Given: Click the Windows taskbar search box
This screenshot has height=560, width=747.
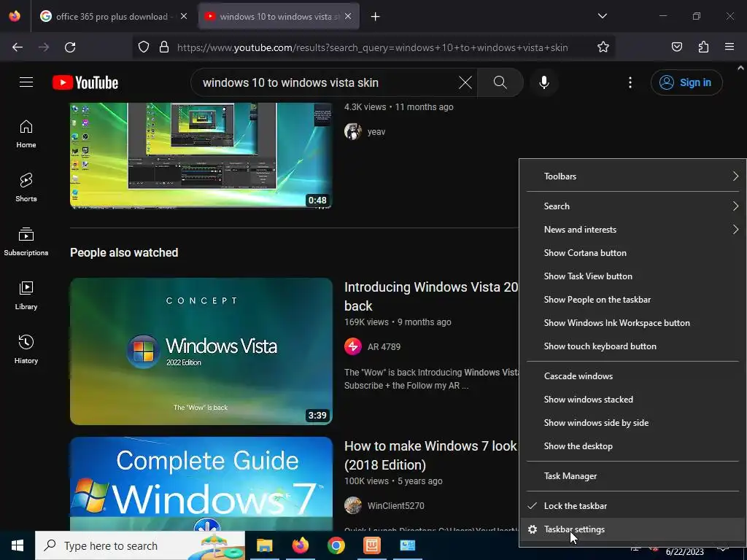Looking at the screenshot, I should click(140, 545).
